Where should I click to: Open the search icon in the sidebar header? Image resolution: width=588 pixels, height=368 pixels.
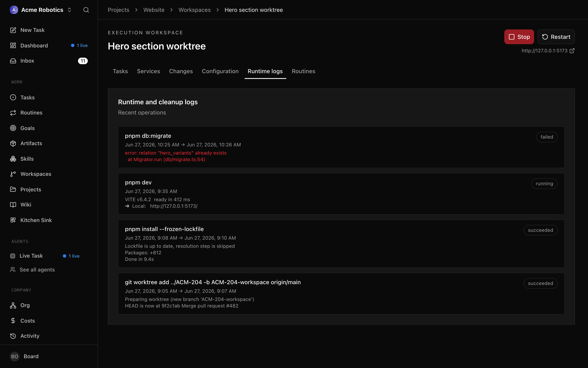click(86, 10)
